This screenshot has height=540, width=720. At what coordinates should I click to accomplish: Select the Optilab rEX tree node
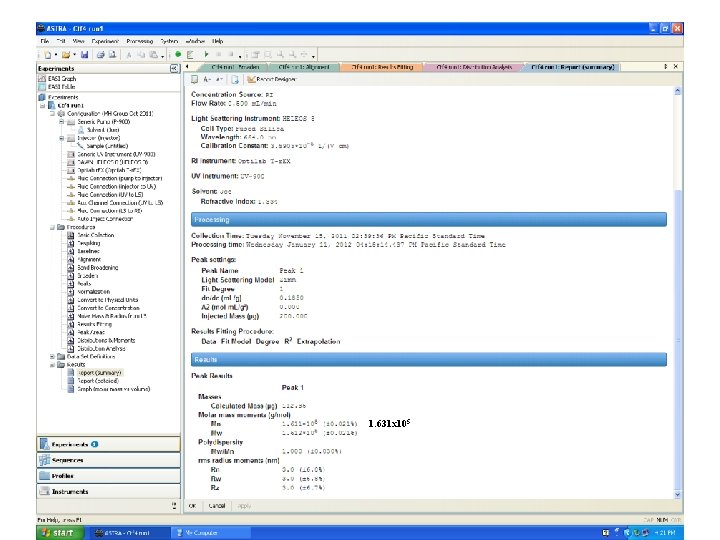[x=104, y=170]
